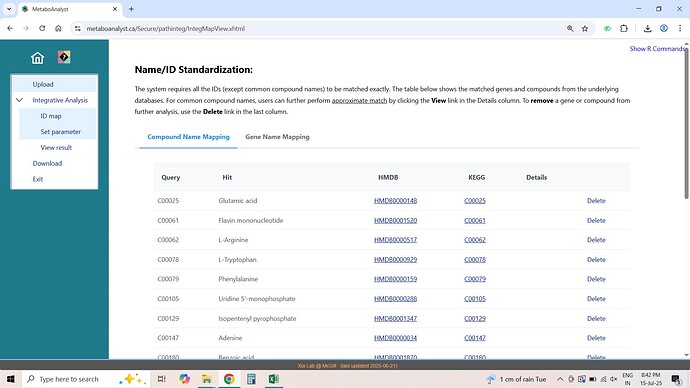The image size is (690, 388).
Task: Open HMDB0000517 link for L-Arginine
Action: 395,240
